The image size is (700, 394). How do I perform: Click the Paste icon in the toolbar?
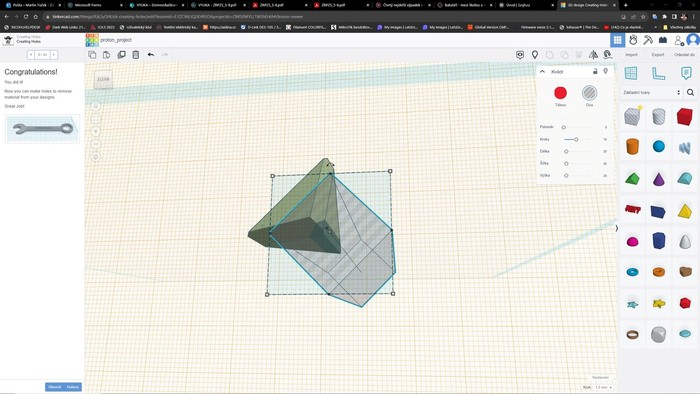(106, 54)
